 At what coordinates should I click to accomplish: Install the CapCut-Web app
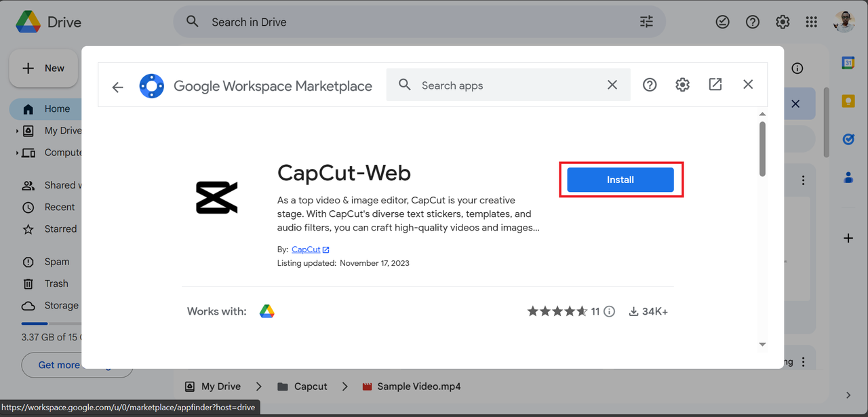(x=620, y=180)
